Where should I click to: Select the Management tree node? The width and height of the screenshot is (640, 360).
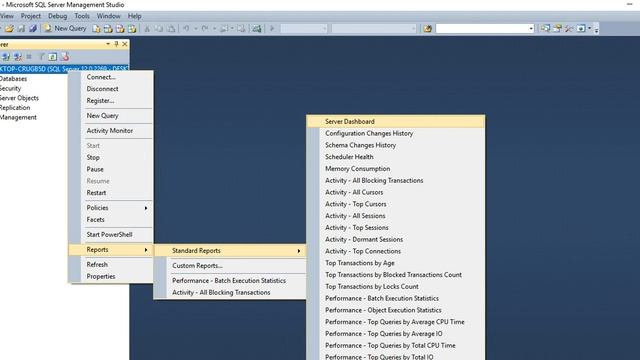click(18, 118)
